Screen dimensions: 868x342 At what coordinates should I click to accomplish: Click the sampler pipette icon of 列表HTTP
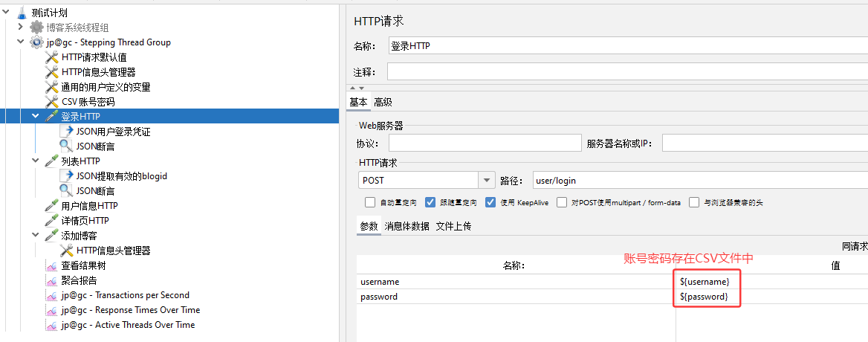(x=51, y=161)
